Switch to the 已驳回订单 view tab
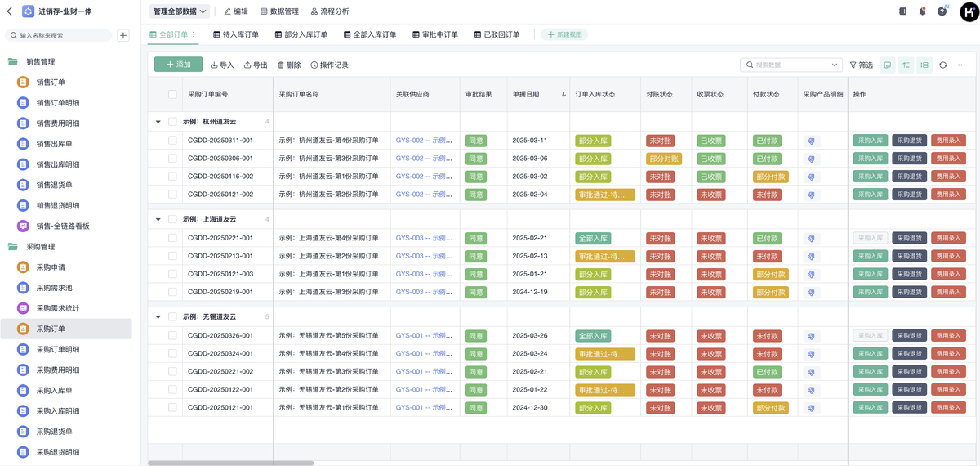 (496, 35)
